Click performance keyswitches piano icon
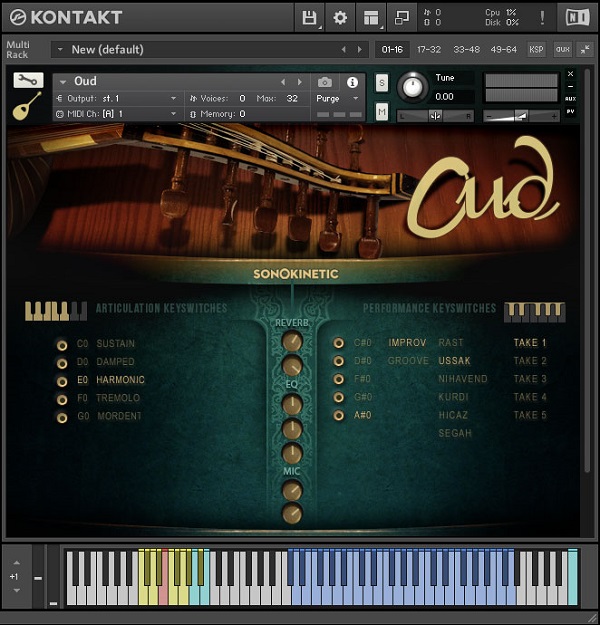This screenshot has width=600, height=625. [x=535, y=312]
